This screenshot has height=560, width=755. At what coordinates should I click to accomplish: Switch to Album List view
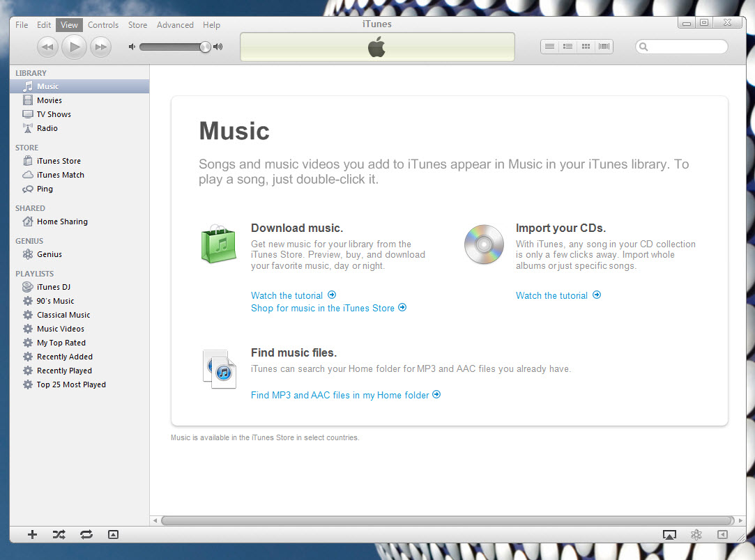pos(567,47)
